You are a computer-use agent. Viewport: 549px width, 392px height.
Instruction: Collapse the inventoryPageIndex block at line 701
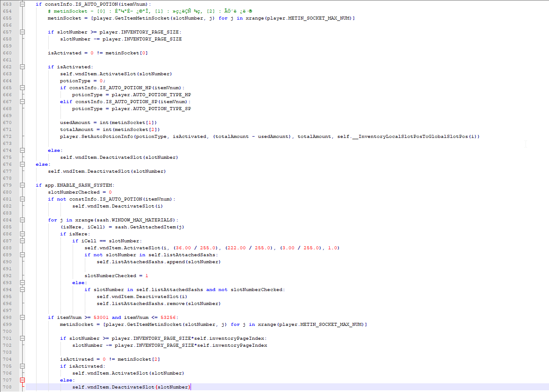pos(22,338)
